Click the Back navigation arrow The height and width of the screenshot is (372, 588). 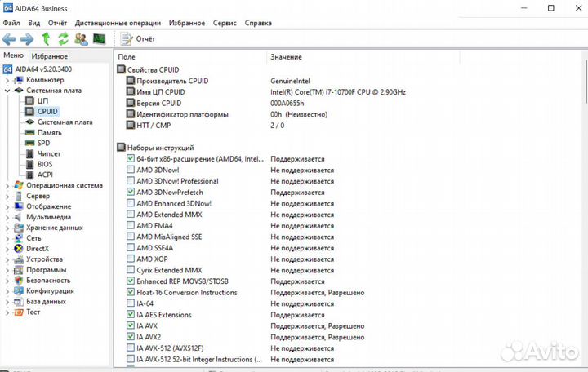pos(9,39)
